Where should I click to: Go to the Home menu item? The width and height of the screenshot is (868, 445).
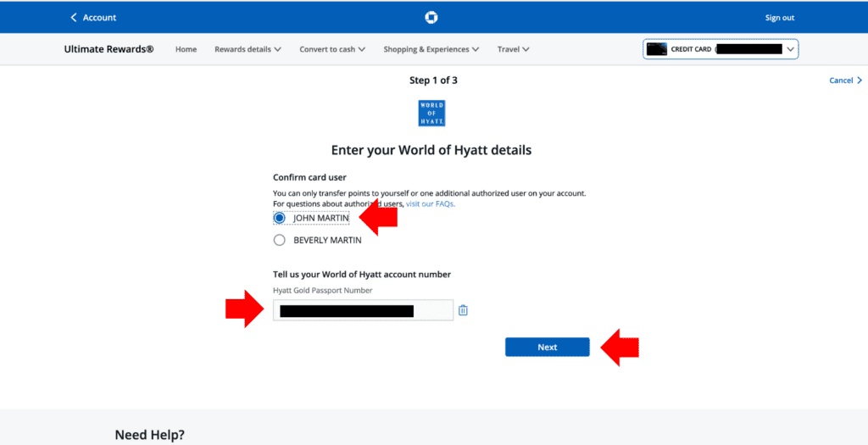coord(186,49)
